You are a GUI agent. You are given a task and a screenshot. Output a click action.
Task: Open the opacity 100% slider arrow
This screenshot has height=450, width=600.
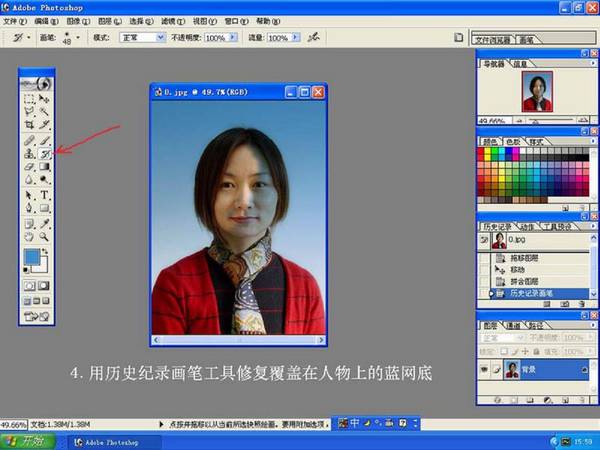[233, 37]
